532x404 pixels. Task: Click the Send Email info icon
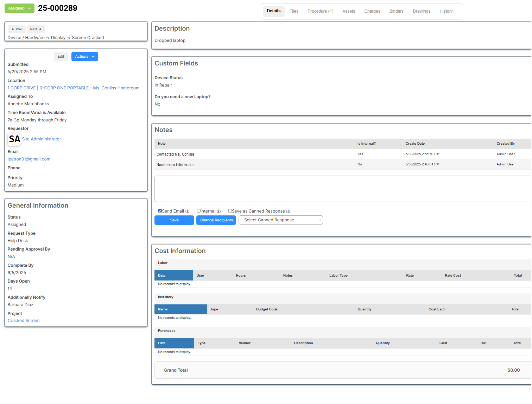pyautogui.click(x=187, y=212)
